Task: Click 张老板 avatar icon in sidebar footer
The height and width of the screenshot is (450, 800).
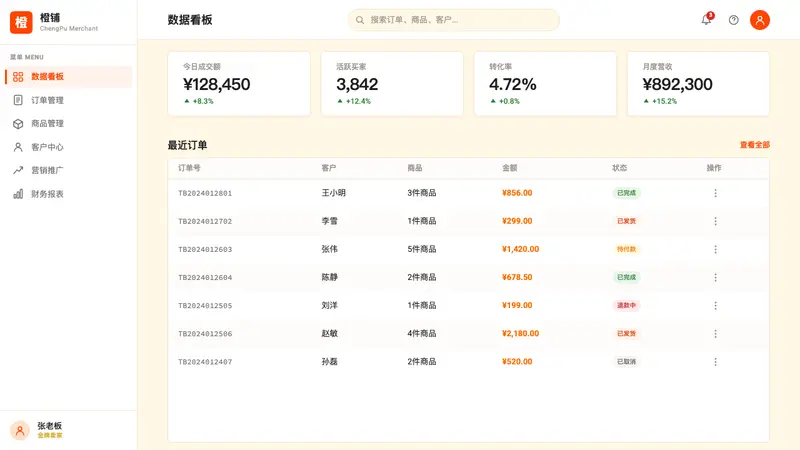Action: (x=20, y=430)
